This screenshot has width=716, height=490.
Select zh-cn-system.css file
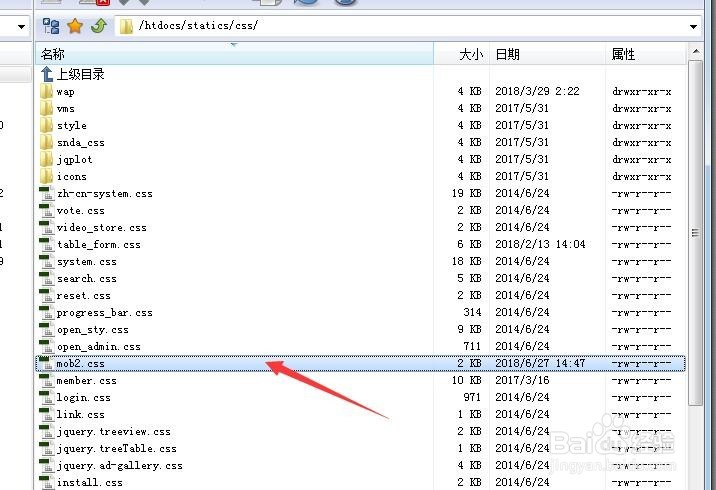[96, 194]
